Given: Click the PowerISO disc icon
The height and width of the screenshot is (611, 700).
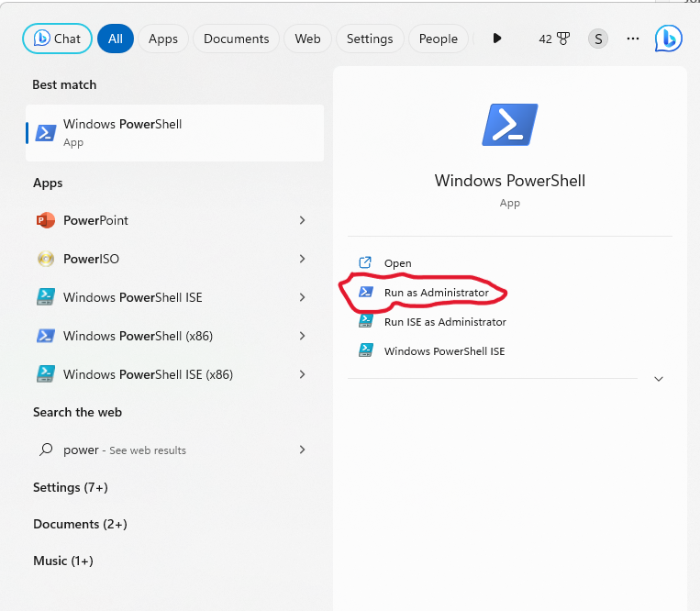Looking at the screenshot, I should 45,259.
